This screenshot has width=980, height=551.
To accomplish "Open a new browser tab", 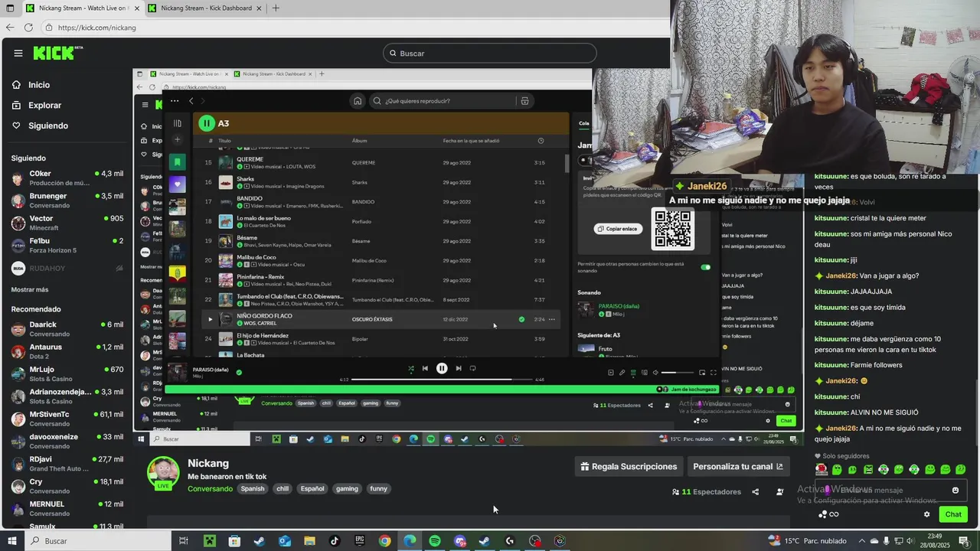I will pos(276,8).
